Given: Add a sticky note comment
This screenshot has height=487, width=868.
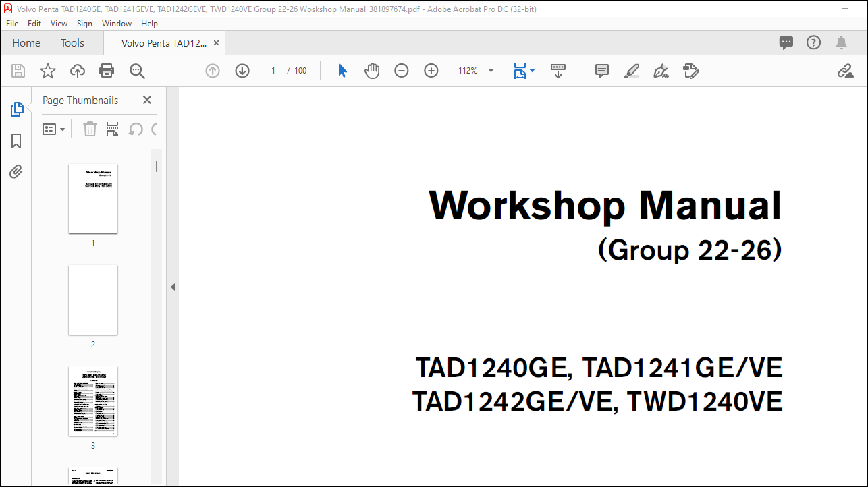Looking at the screenshot, I should click(x=602, y=71).
